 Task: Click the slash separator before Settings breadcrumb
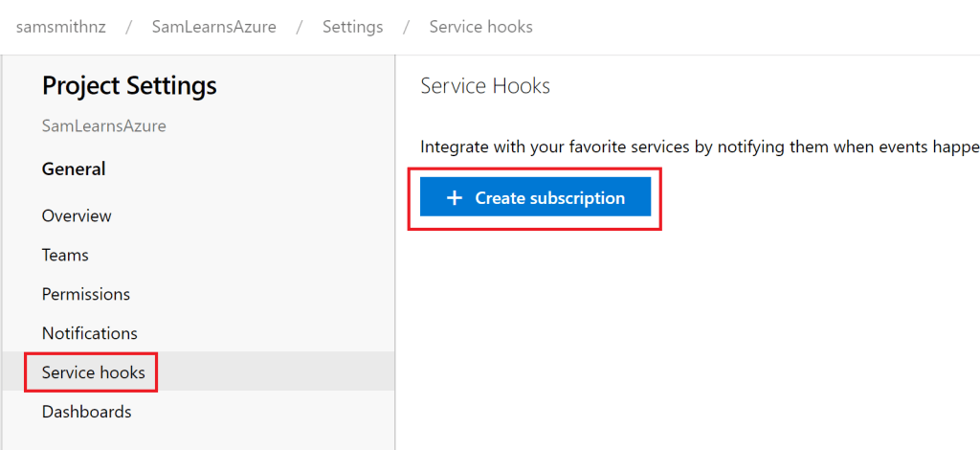click(x=300, y=27)
